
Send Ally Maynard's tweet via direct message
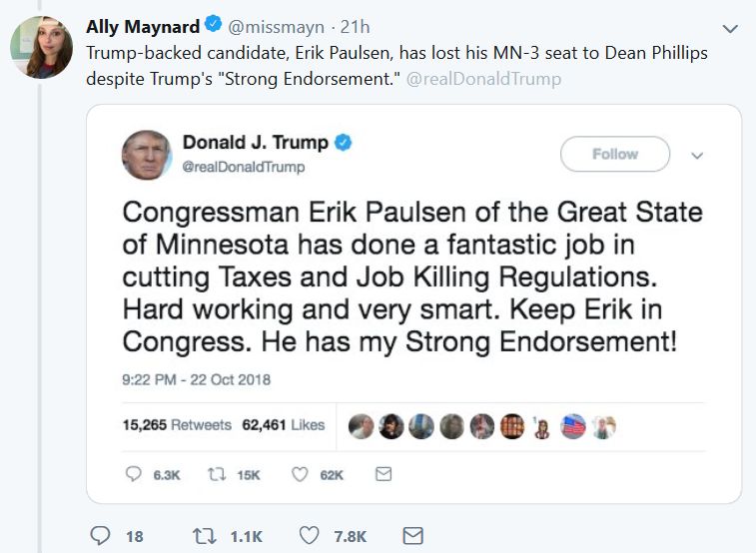click(412, 536)
